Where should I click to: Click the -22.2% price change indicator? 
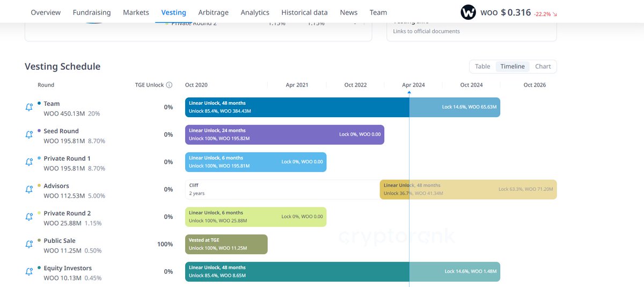click(x=545, y=14)
